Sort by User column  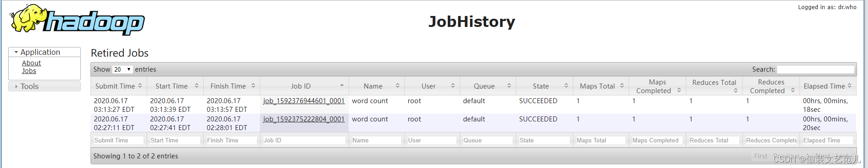point(432,86)
